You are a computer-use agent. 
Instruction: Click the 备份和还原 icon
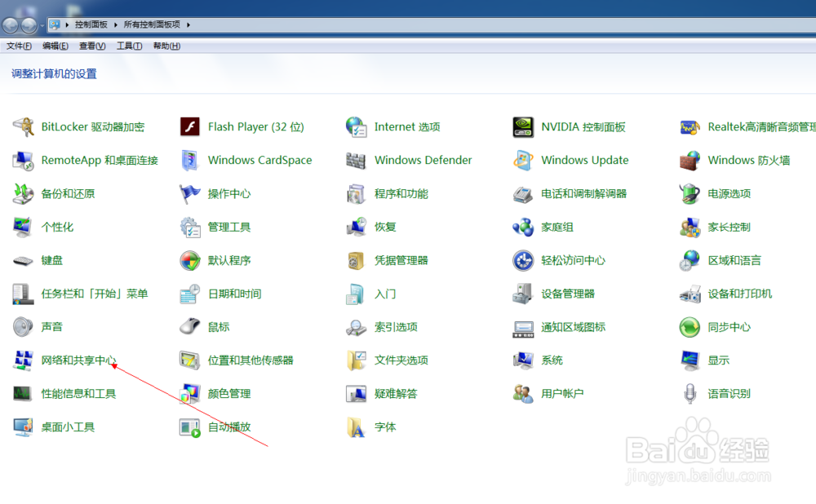(x=23, y=193)
